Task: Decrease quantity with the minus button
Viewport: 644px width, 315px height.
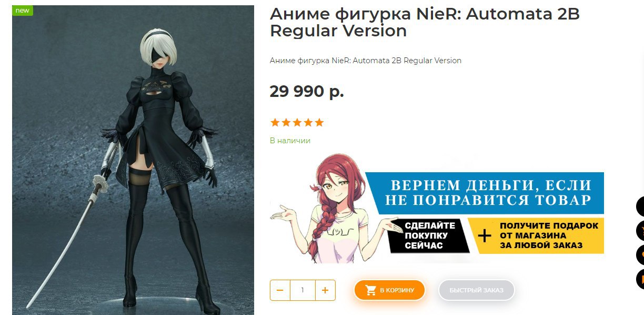Action: pyautogui.click(x=280, y=290)
